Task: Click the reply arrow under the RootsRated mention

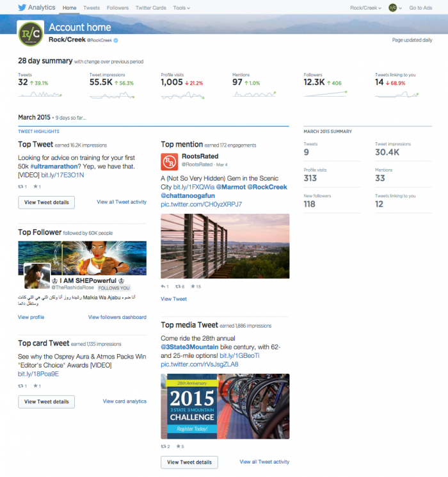Action: 163,286
